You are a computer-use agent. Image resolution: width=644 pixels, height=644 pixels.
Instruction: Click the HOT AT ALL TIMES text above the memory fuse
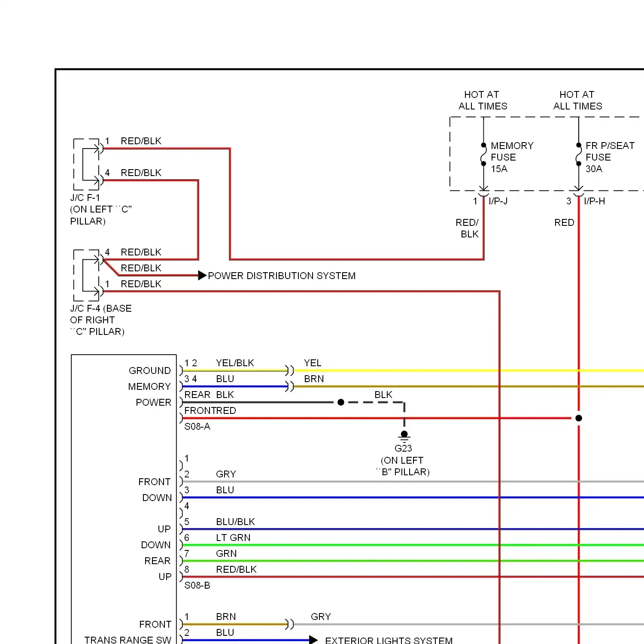(x=483, y=100)
